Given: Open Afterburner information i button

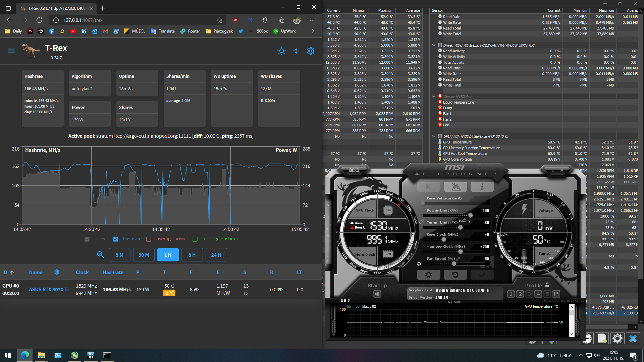Looking at the screenshot, I should tap(482, 187).
